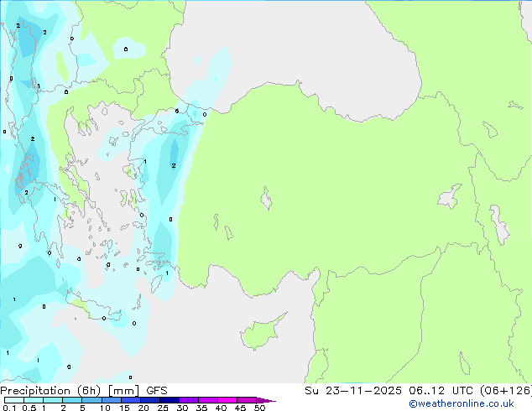
Task: Click the 40–45 mm magenta legend swatch
Action: [227, 400]
